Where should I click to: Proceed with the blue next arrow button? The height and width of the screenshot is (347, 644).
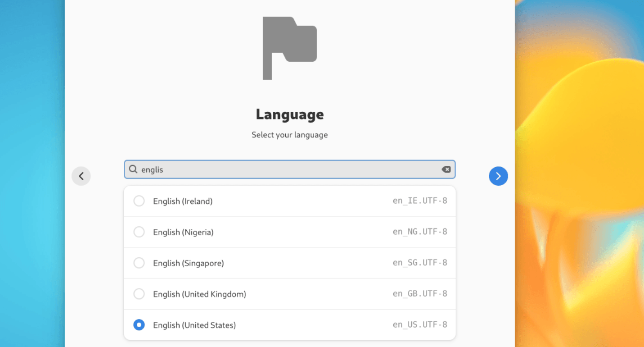(x=498, y=176)
